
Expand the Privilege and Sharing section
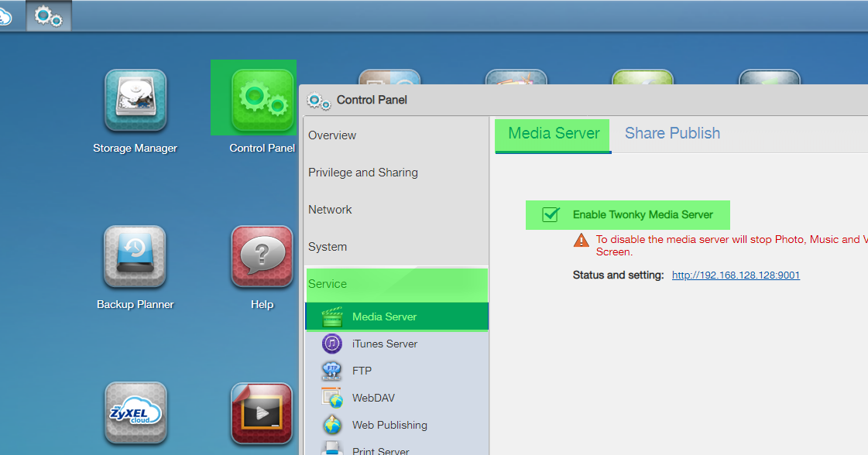coord(362,173)
